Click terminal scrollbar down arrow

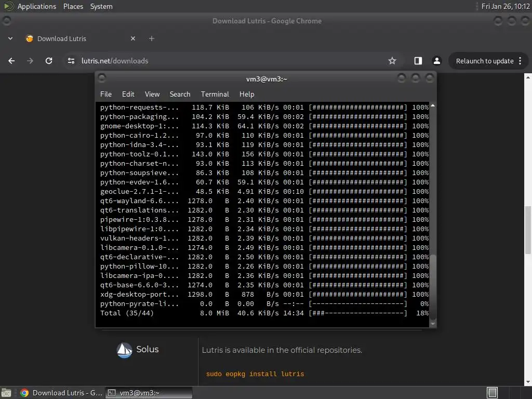tap(433, 324)
